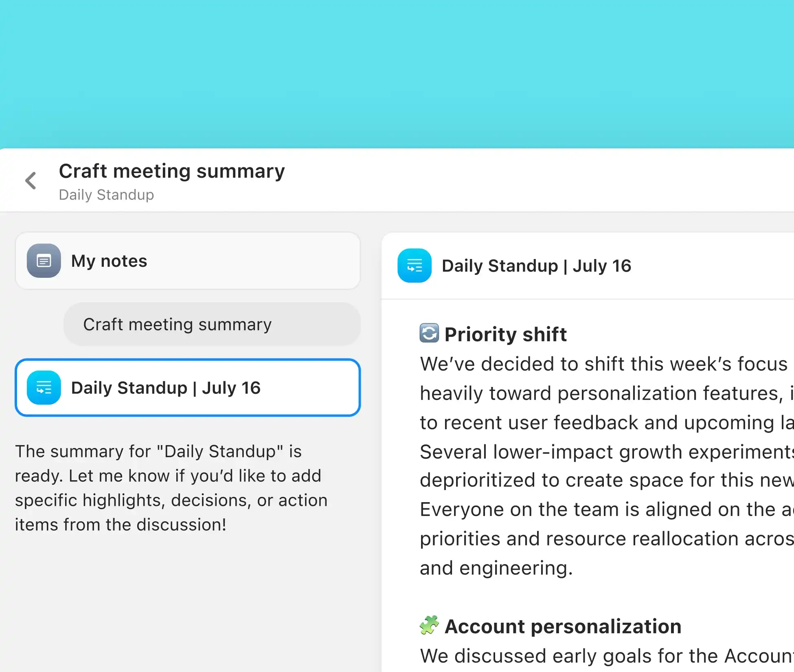Viewport: 794px width, 672px height.
Task: Click the summary ready assistant message
Action: [171, 488]
